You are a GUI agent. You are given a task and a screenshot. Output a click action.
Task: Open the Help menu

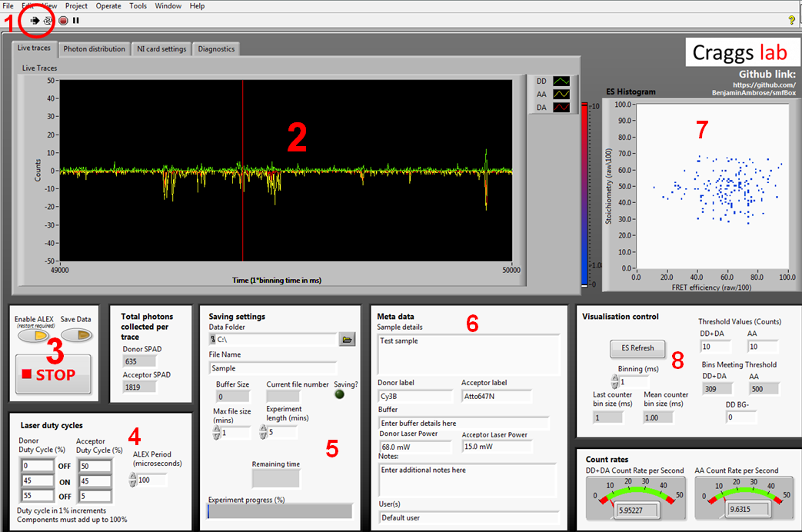[x=197, y=5]
